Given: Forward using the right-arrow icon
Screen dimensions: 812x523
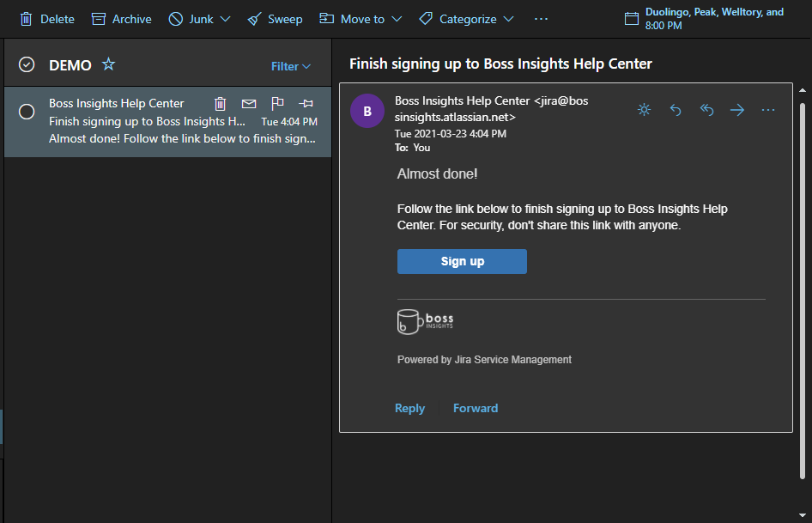Looking at the screenshot, I should (x=737, y=110).
